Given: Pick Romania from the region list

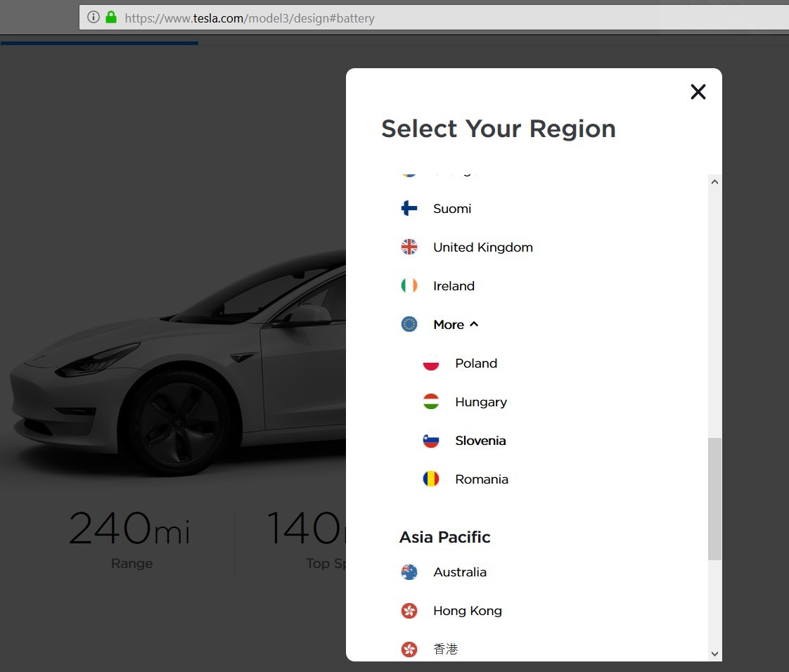Looking at the screenshot, I should (481, 479).
